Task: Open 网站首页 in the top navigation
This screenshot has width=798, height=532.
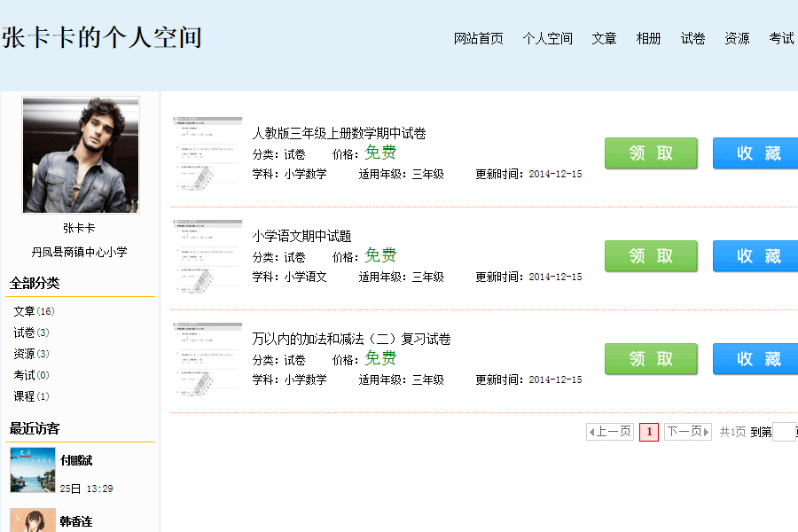Action: pyautogui.click(x=479, y=38)
